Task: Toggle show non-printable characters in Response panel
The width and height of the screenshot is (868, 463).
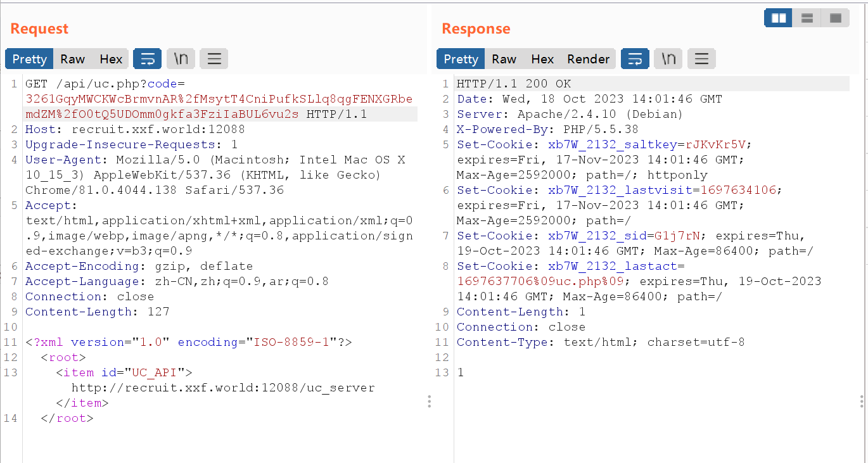Action: pyautogui.click(x=668, y=59)
